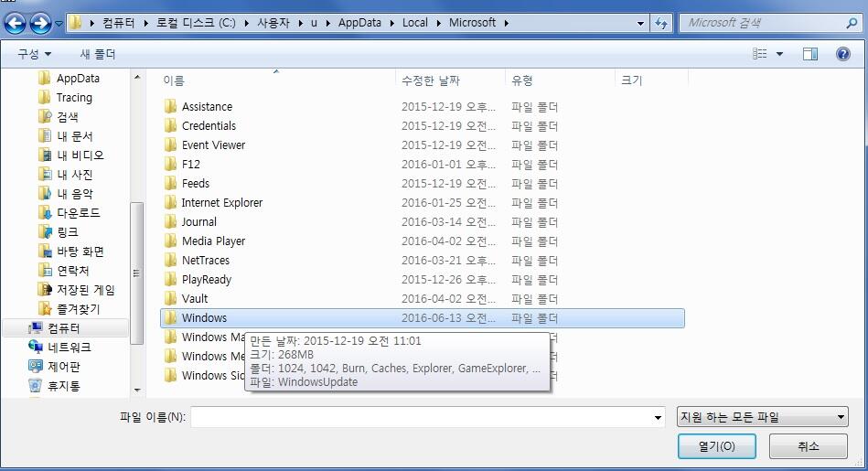Select the Credentials folder

pyautogui.click(x=209, y=126)
